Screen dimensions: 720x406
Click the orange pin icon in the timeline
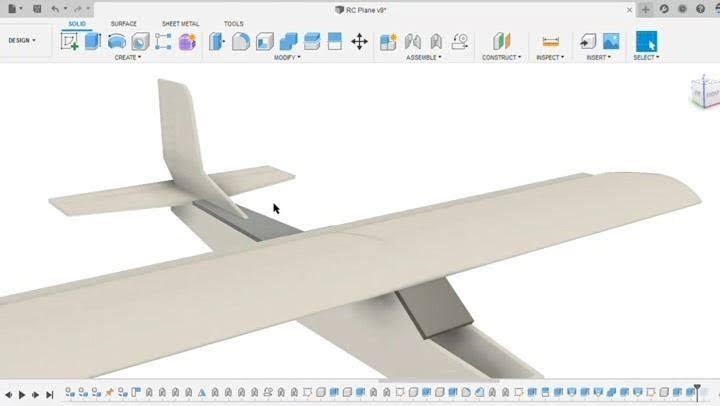109,392
